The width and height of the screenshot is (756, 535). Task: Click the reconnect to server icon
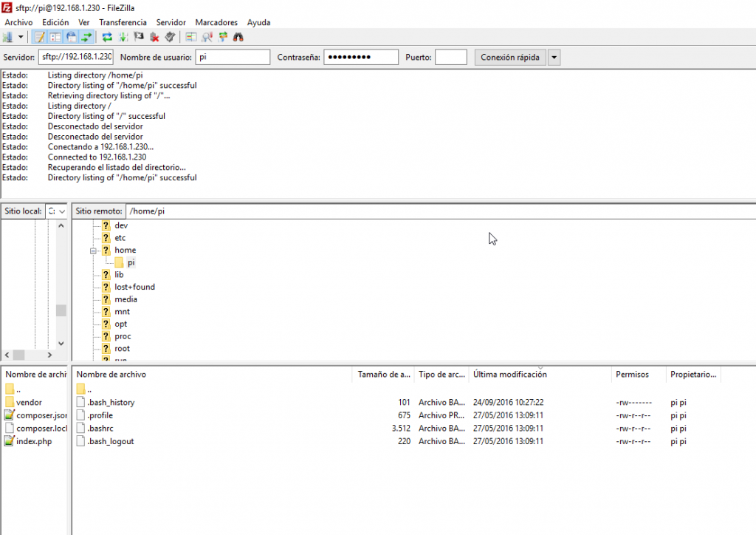pos(170,36)
